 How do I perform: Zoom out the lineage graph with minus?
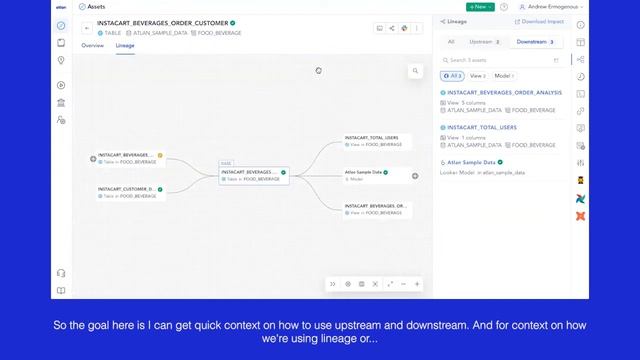point(403,284)
